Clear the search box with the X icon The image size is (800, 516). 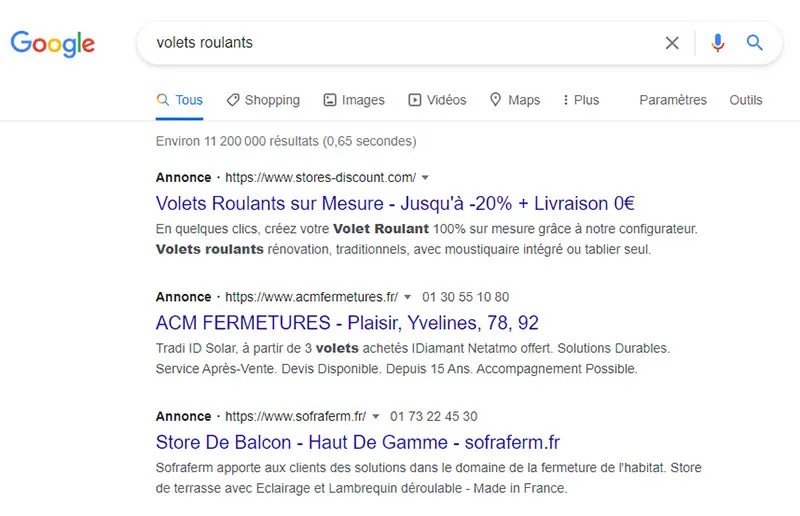click(x=672, y=43)
